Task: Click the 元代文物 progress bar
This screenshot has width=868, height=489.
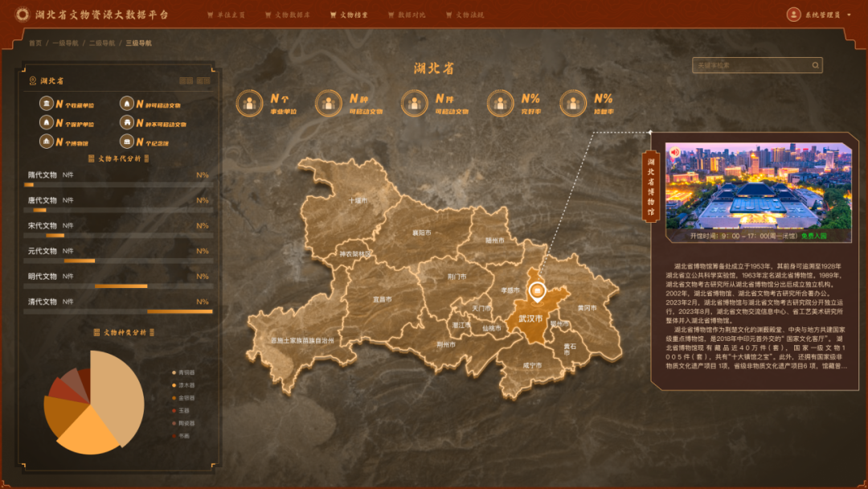Action: [118, 261]
